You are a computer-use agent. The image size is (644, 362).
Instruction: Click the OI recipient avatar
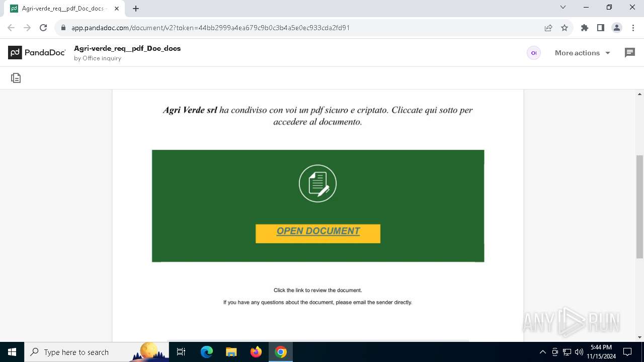pyautogui.click(x=534, y=53)
